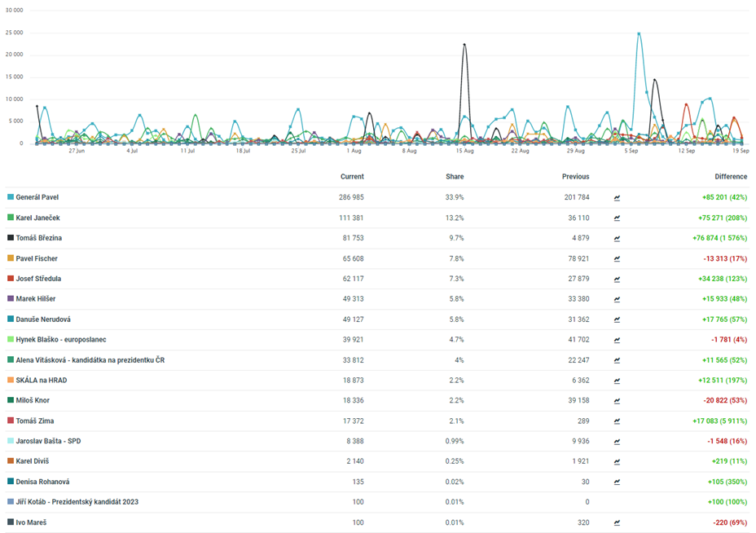Open the Marek Hilšer name link
Image resolution: width=756 pixels, height=533 pixels.
point(37,299)
